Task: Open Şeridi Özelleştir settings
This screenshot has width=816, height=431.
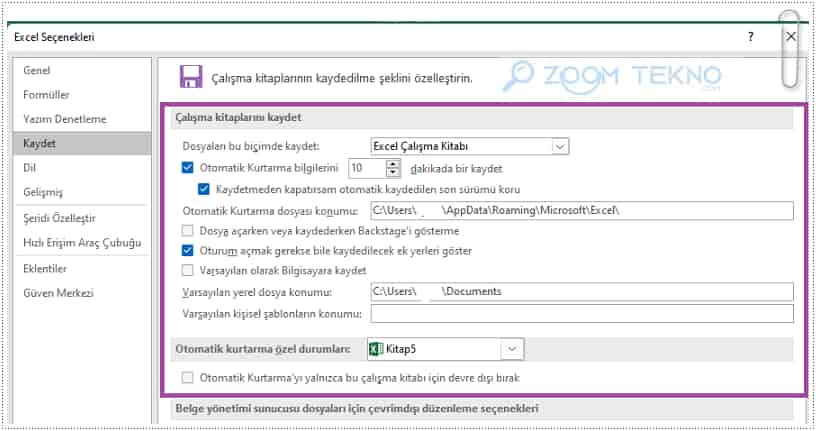Action: coord(59,218)
